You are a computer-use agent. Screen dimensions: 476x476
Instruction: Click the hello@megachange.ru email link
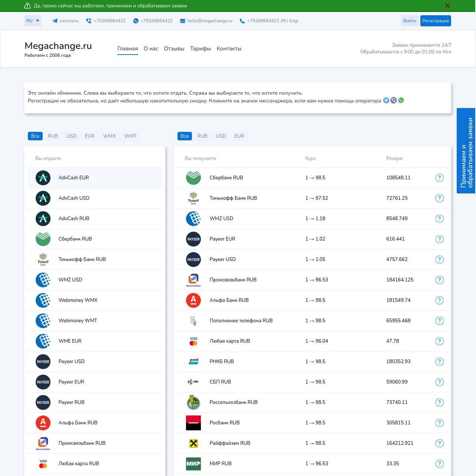206,21
